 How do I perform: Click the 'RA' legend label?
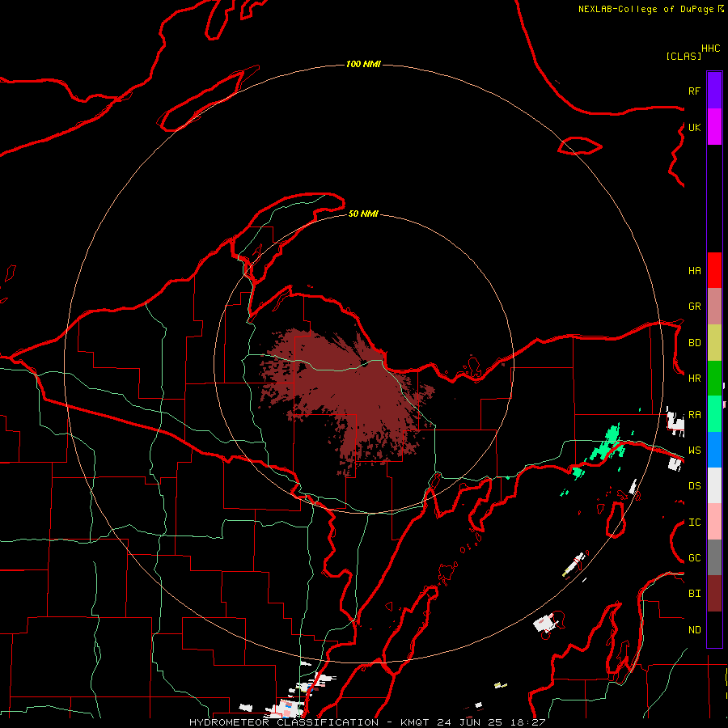click(x=694, y=415)
